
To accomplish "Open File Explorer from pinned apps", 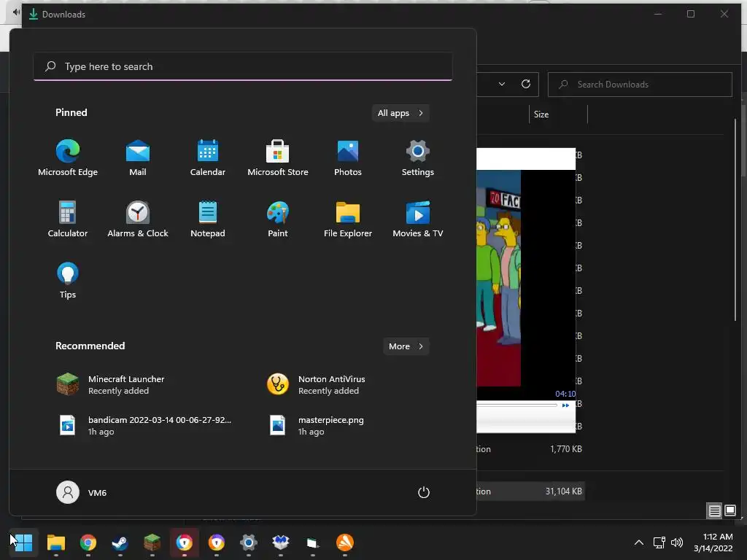I will [348, 219].
